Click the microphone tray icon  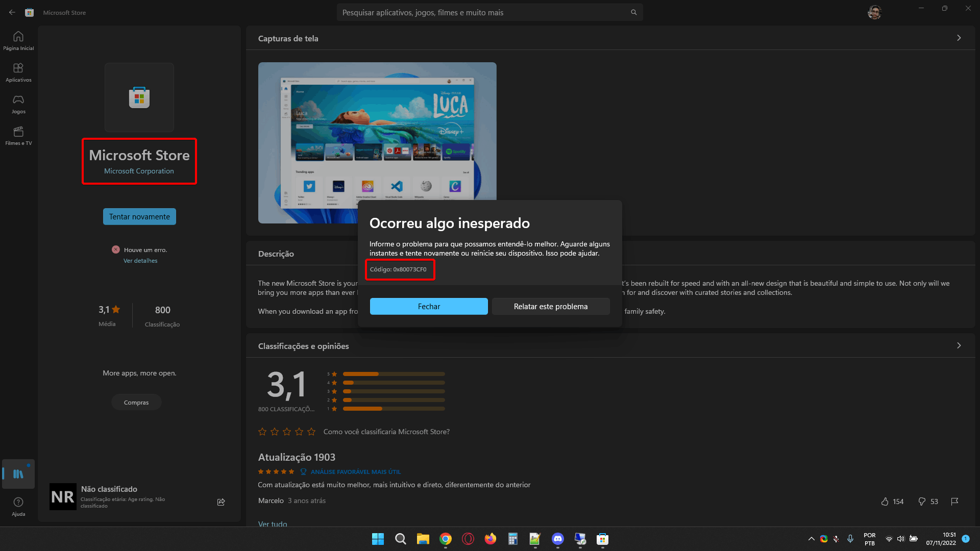point(850,539)
